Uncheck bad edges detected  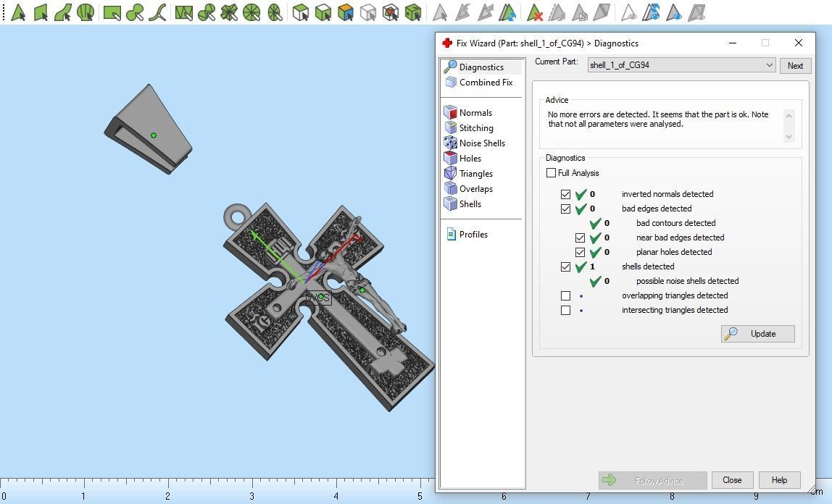click(565, 209)
